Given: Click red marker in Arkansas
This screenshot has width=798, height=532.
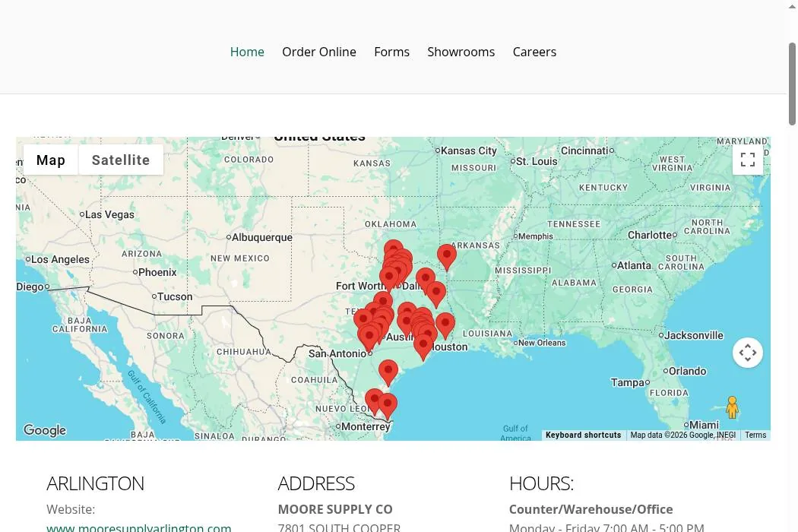Looking at the screenshot, I should click(x=447, y=257).
